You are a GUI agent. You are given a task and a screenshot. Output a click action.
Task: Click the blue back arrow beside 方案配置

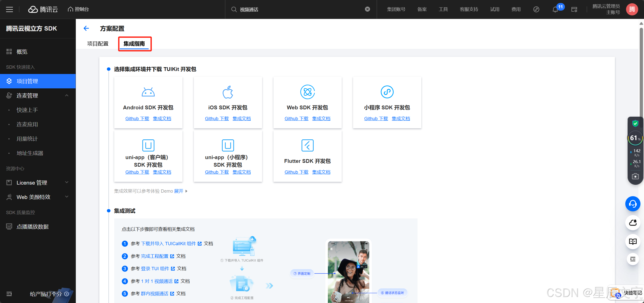pos(86,28)
